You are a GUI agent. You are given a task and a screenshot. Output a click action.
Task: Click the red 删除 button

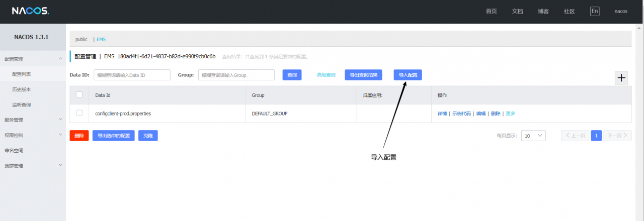point(79,136)
